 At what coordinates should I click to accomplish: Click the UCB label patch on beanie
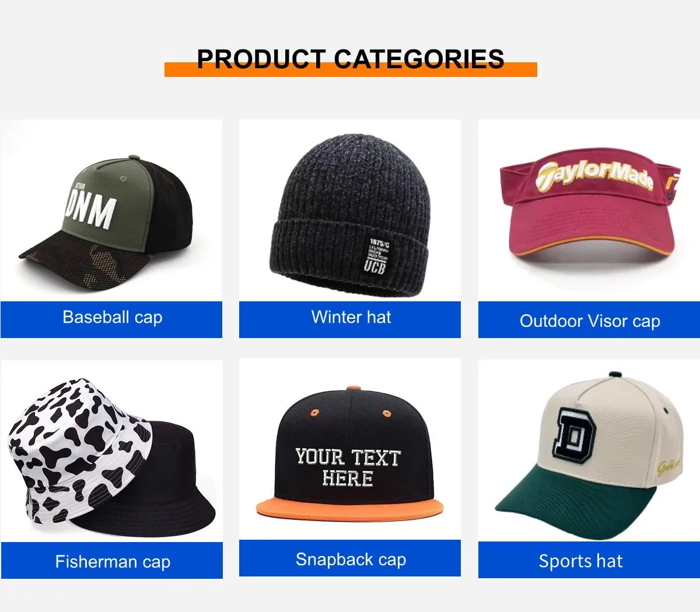376,255
